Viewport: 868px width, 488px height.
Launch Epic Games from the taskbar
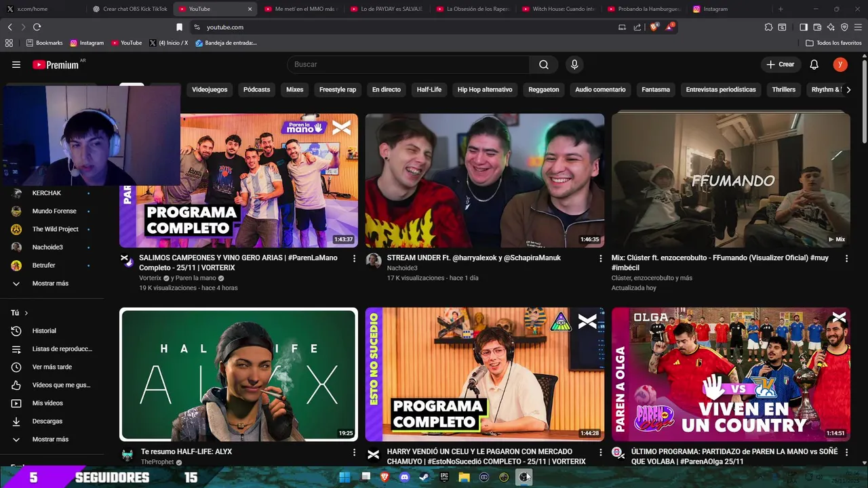click(x=444, y=477)
